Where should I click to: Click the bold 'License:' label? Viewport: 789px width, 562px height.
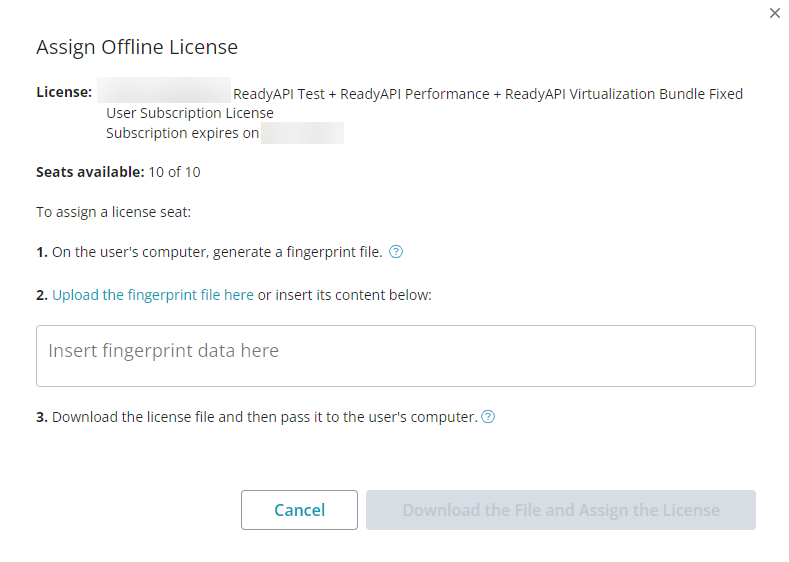tap(64, 92)
